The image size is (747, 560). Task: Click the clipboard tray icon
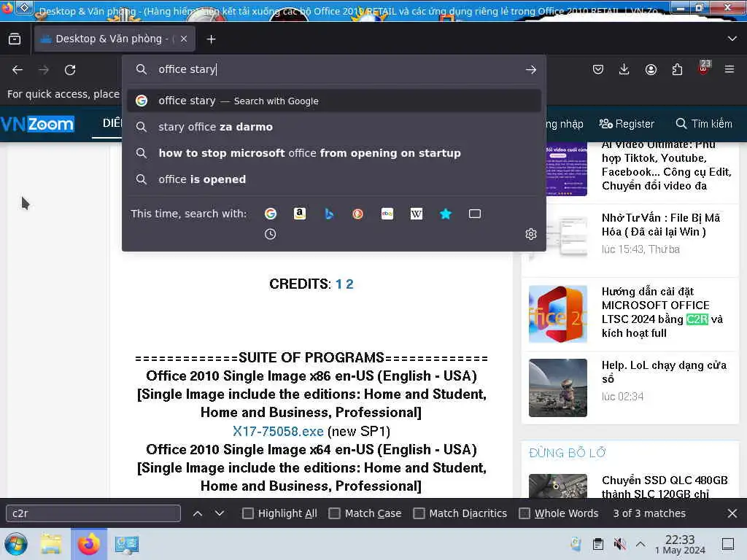click(598, 544)
